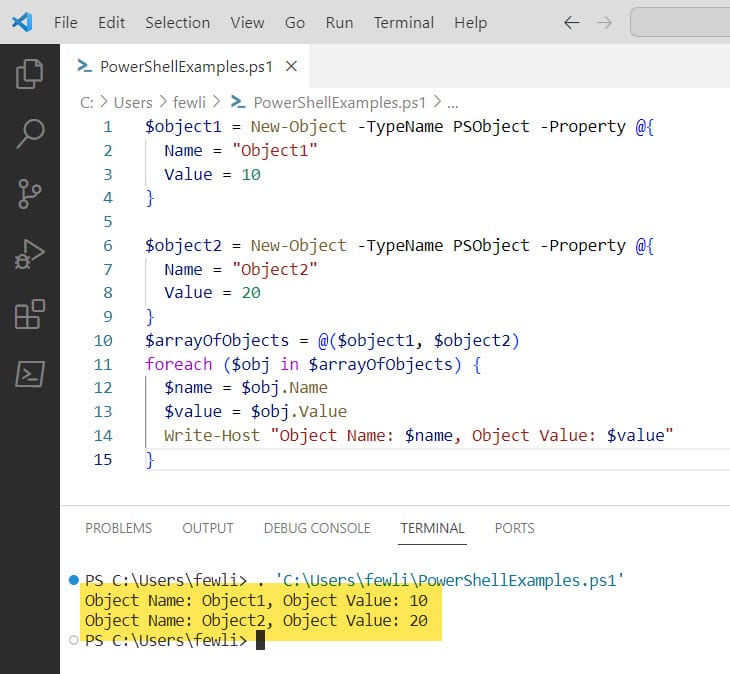Open the Go menu

295,22
